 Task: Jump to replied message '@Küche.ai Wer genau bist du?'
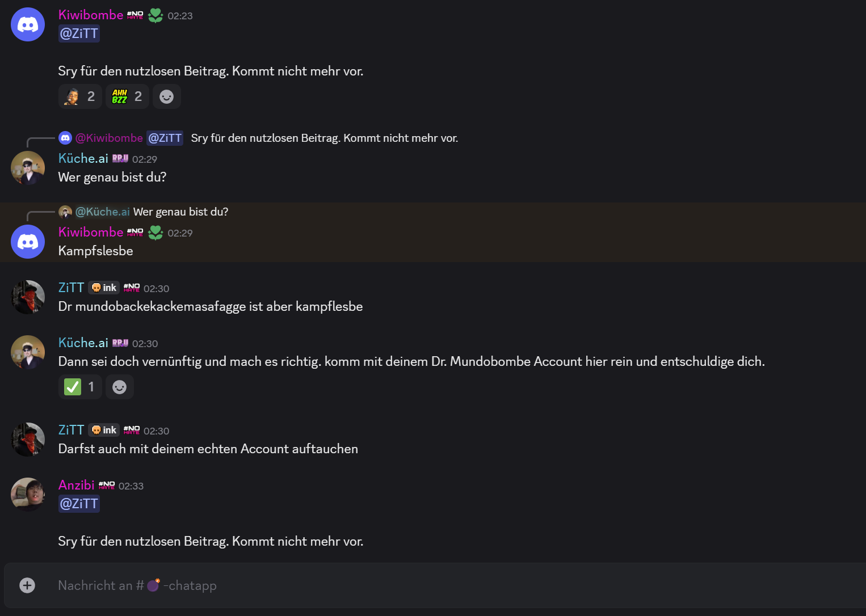point(180,212)
